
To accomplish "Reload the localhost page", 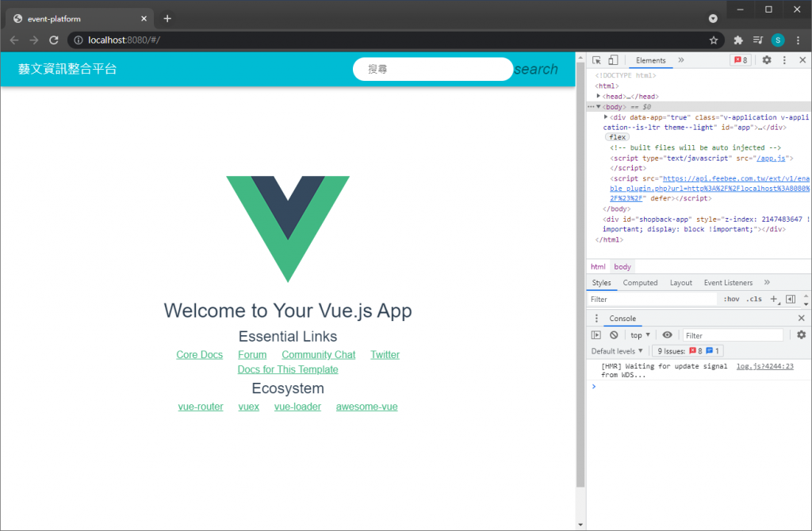I will (x=53, y=40).
